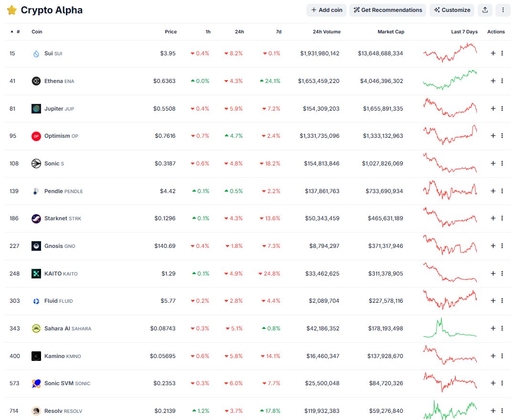Image resolution: width=515 pixels, height=420 pixels.
Task: Open the Sui 7-day sparkline chart
Action: (x=450, y=52)
